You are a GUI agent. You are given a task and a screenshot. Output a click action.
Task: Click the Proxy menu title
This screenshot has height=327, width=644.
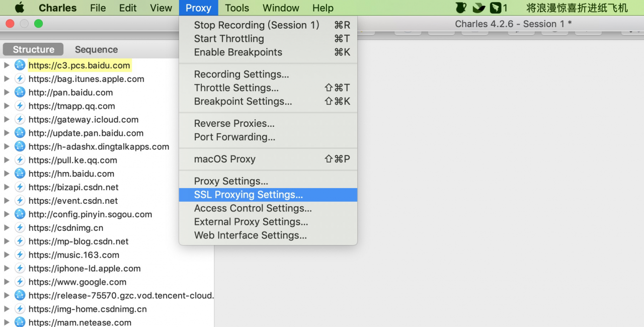pyautogui.click(x=198, y=8)
